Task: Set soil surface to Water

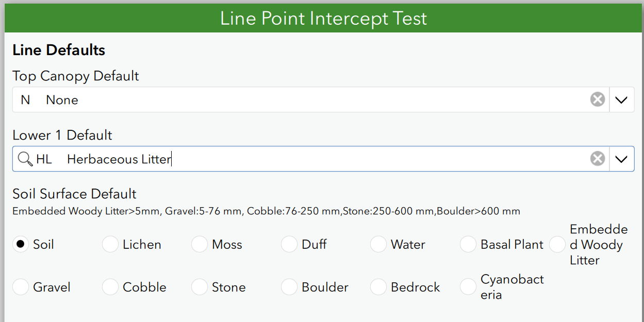Action: pos(378,244)
